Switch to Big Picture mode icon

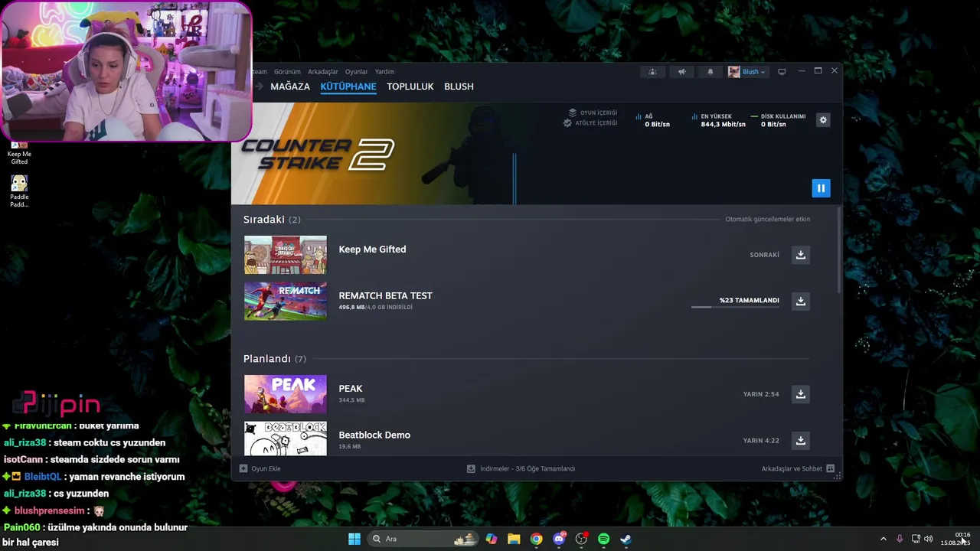(782, 72)
